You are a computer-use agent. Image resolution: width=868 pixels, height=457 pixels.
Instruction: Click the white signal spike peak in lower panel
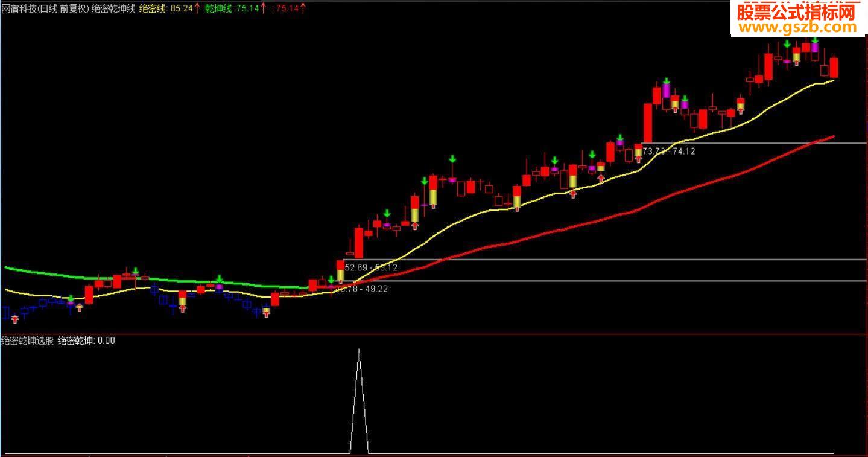[359, 350]
